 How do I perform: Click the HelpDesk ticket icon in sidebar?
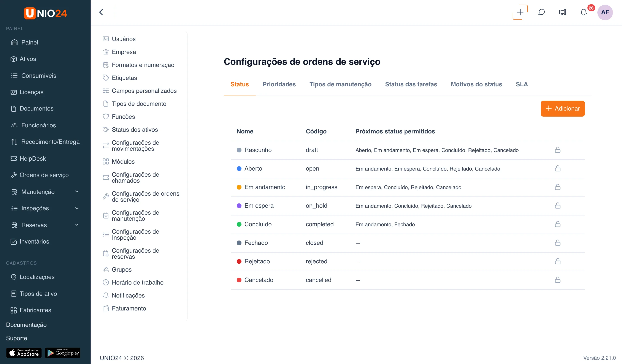(14, 158)
